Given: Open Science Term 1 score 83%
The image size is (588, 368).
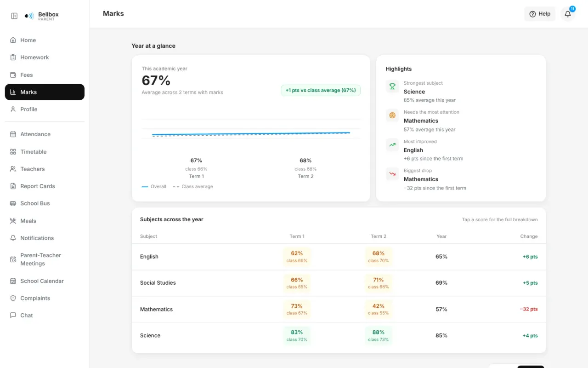Looking at the screenshot, I should click(x=297, y=336).
